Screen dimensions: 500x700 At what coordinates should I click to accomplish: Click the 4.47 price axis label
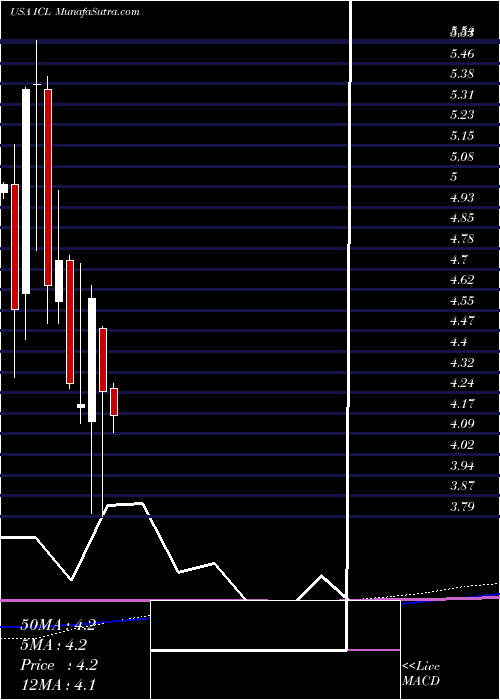click(x=462, y=321)
